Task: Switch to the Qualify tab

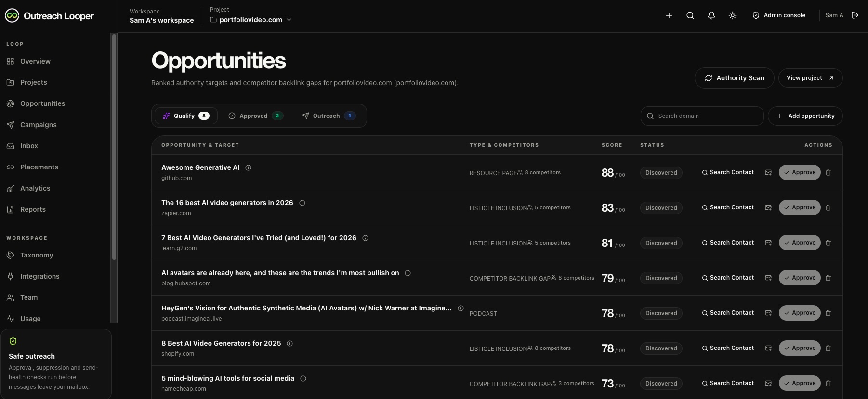Action: click(186, 116)
